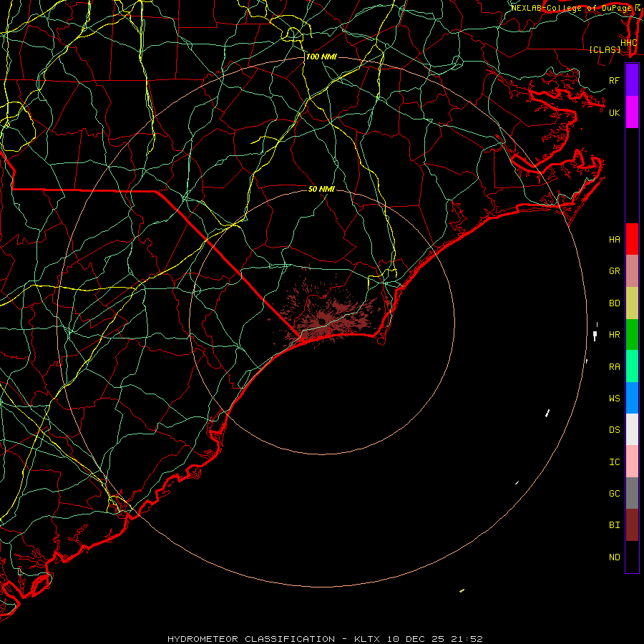This screenshot has height=644, width=644.
Task: Click the 'HR' legend label
Action: tap(615, 335)
